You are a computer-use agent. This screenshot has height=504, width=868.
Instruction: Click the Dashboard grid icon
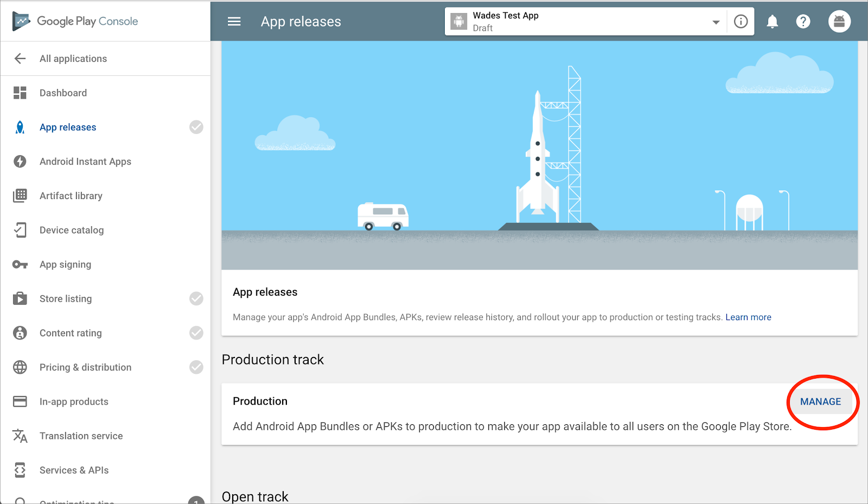click(20, 93)
